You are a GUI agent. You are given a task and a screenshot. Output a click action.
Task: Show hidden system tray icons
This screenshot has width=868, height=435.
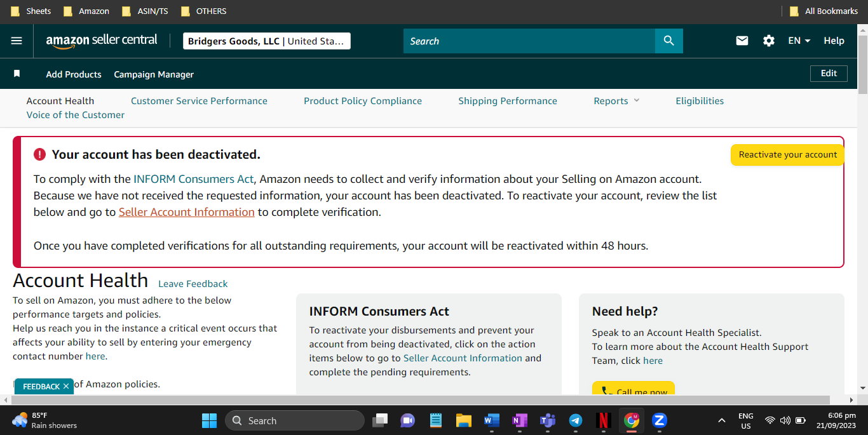click(721, 420)
